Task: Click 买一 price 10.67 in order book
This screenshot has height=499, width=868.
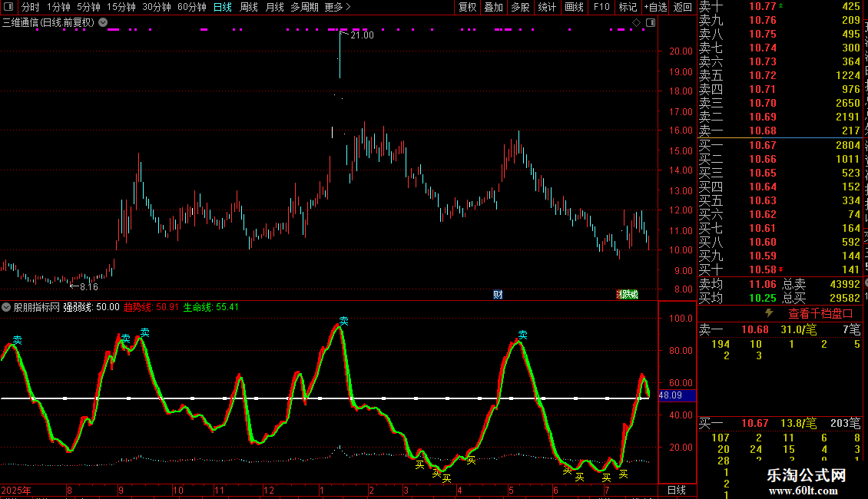Action: (762, 145)
